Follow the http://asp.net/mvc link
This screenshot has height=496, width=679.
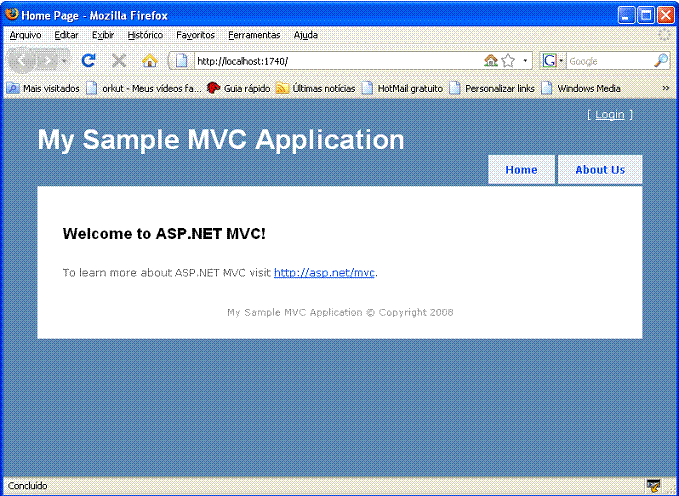[324, 272]
